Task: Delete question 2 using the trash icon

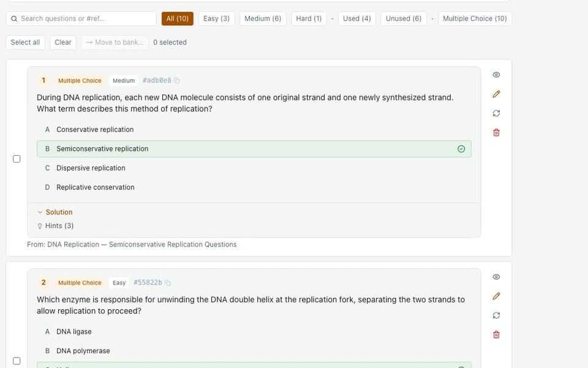Action: point(496,334)
